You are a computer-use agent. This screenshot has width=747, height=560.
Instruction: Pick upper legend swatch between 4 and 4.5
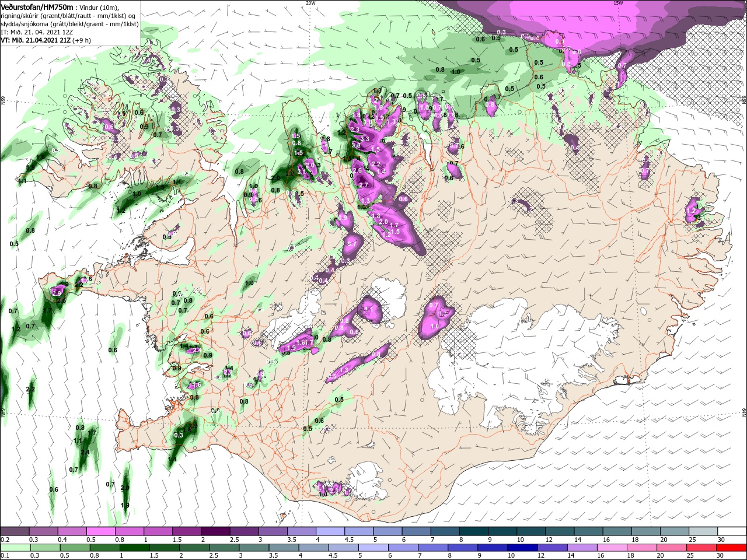[329, 531]
